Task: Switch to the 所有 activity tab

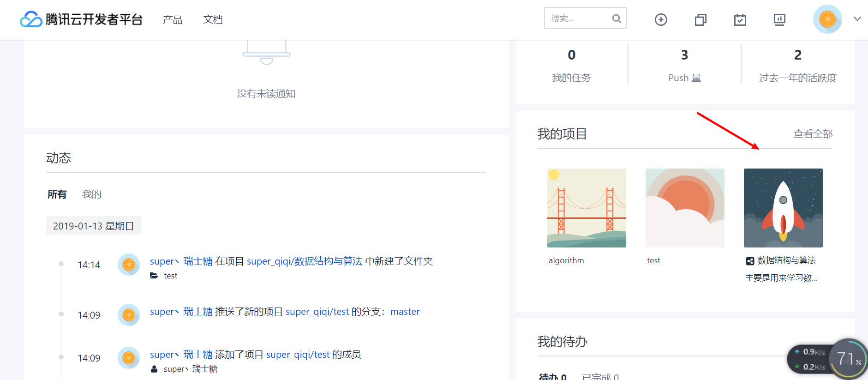Action: pyautogui.click(x=57, y=194)
